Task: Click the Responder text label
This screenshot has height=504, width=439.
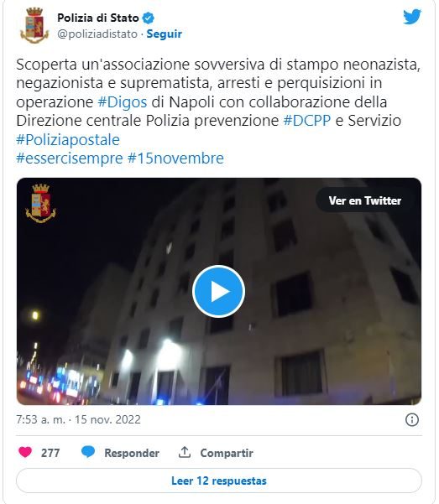Action: click(x=132, y=453)
